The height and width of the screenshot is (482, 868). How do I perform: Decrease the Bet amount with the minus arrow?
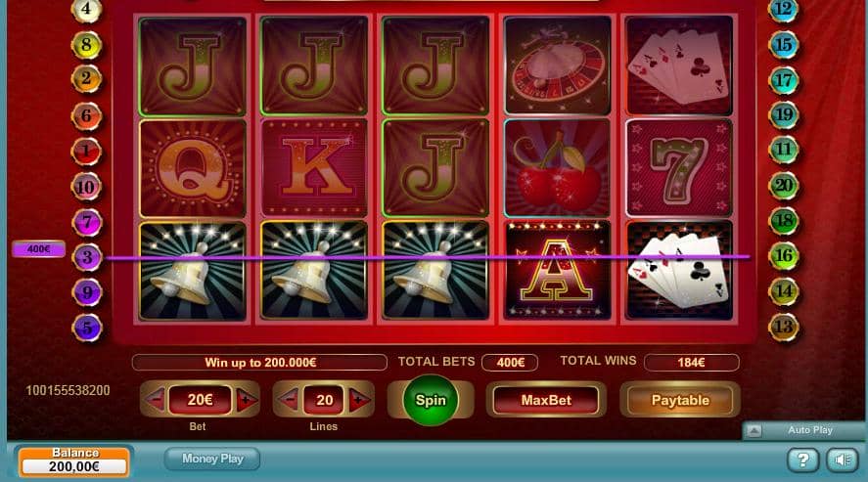[x=155, y=399]
